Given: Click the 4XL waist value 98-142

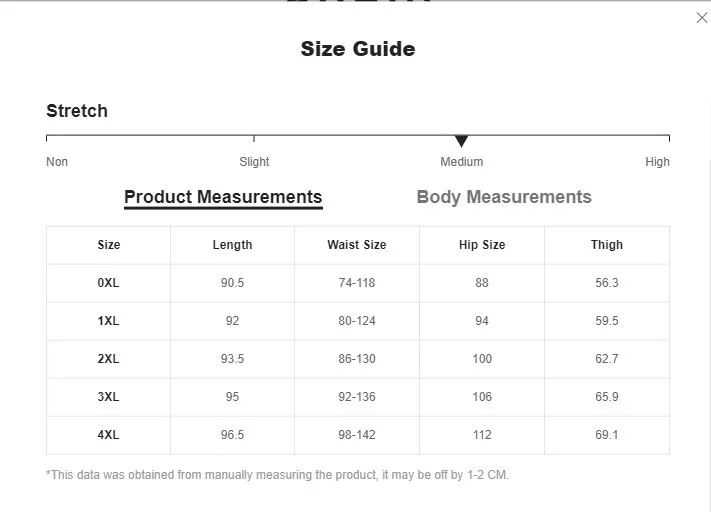Looking at the screenshot, I should pos(357,435).
